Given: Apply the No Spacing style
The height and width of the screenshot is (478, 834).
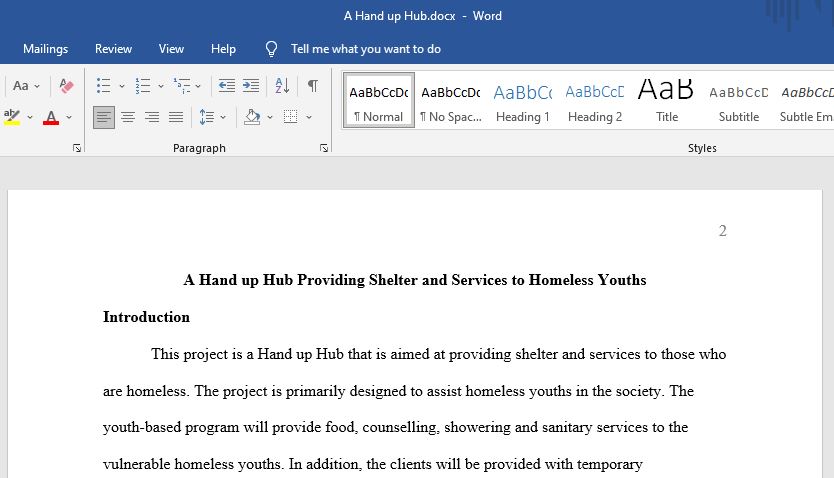Looking at the screenshot, I should 451,100.
